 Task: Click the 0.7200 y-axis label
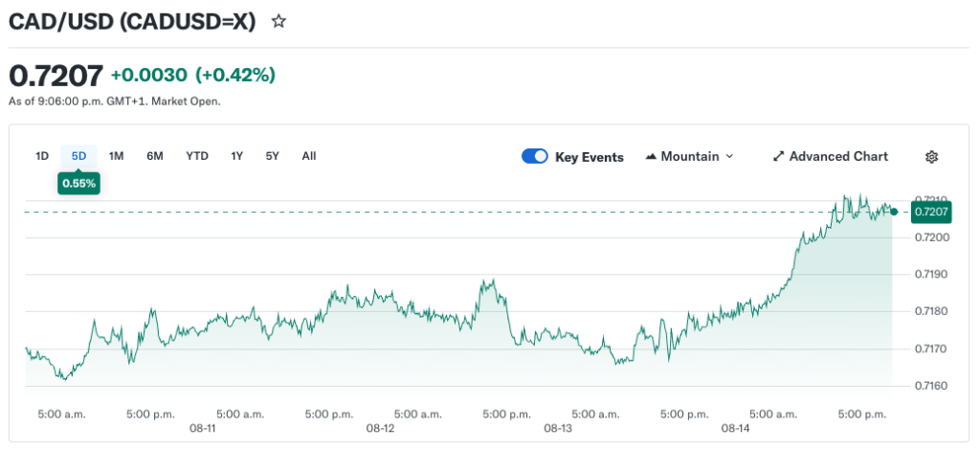pos(931,237)
